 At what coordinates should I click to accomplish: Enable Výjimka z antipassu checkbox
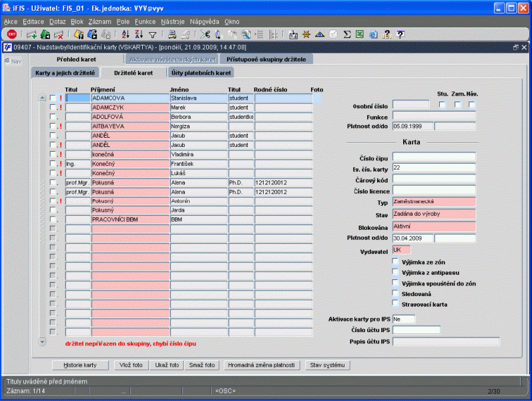[x=395, y=272]
